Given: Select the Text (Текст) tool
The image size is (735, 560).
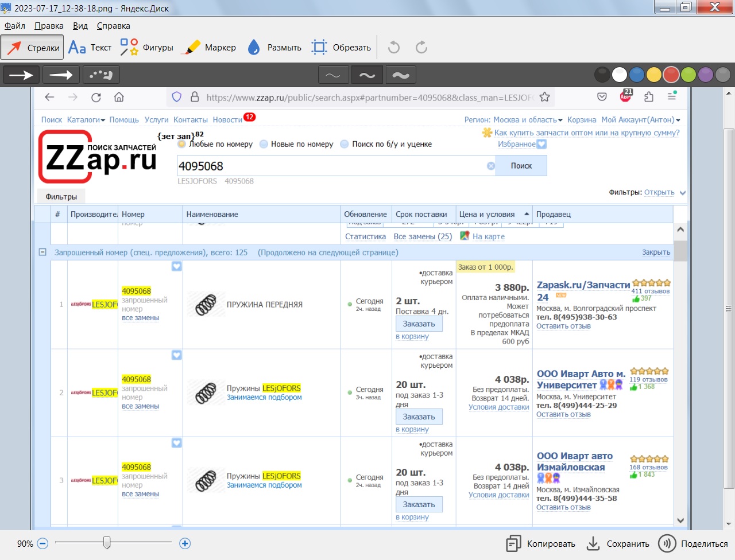Looking at the screenshot, I should click(90, 48).
